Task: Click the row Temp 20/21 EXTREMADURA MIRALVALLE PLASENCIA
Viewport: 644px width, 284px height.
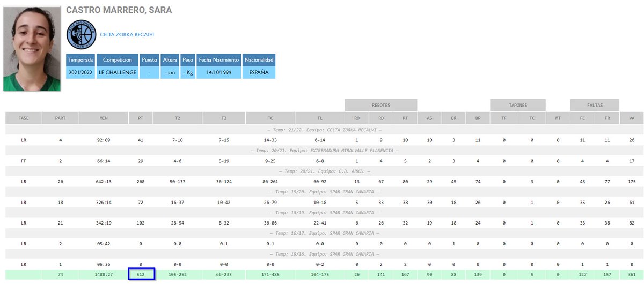Action: coord(324,151)
